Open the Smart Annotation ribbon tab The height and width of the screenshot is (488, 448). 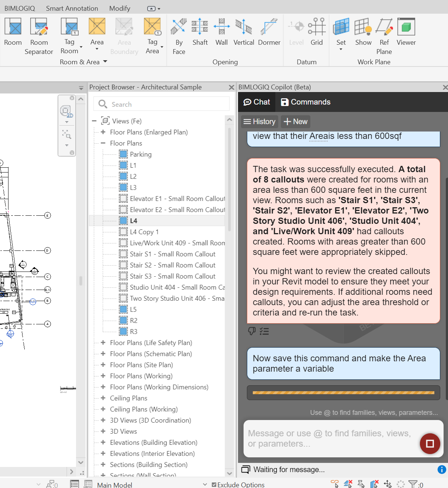72,8
